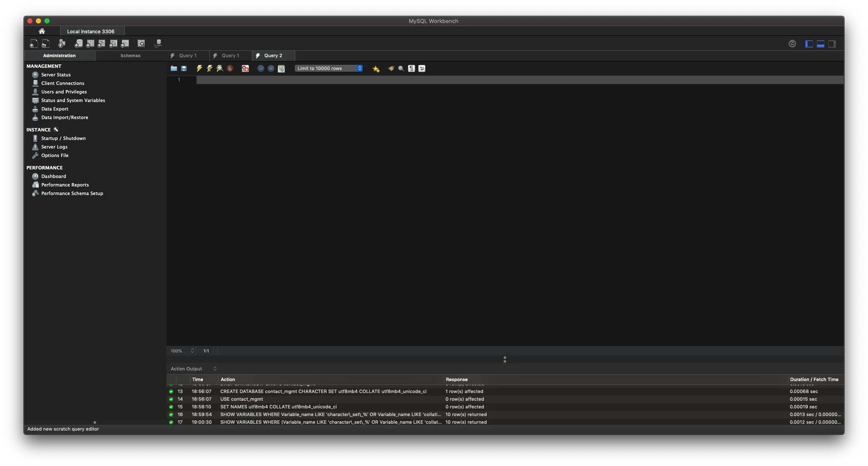
Task: Create a new schema using the database icon
Action: point(79,43)
